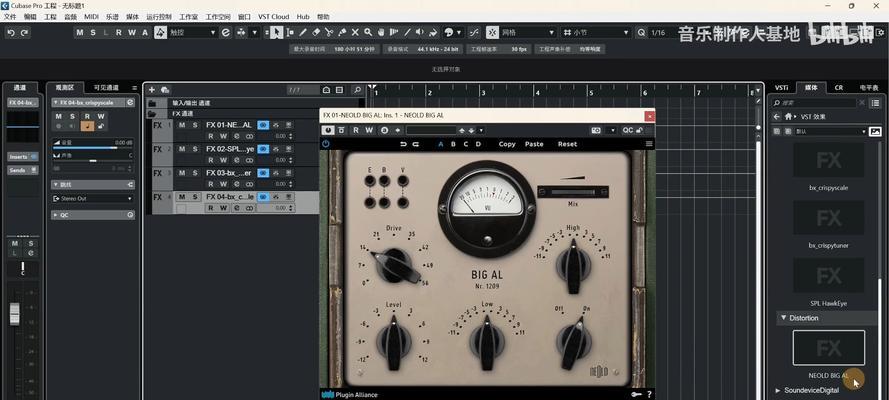Select the Erase tool

click(316, 32)
